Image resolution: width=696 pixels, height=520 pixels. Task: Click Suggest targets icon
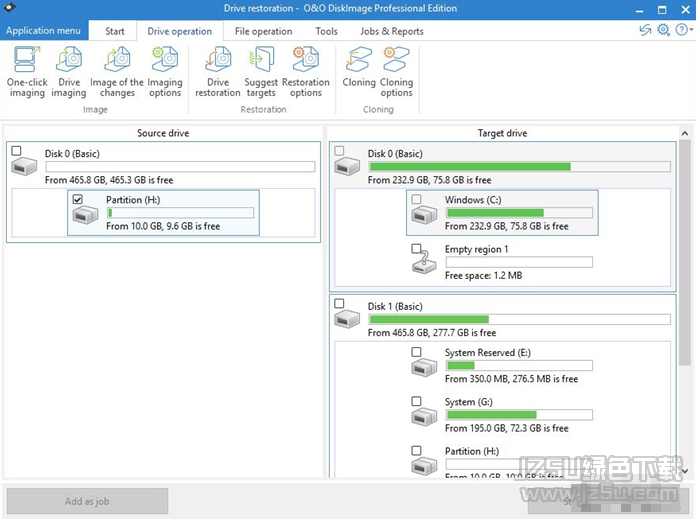tap(261, 71)
